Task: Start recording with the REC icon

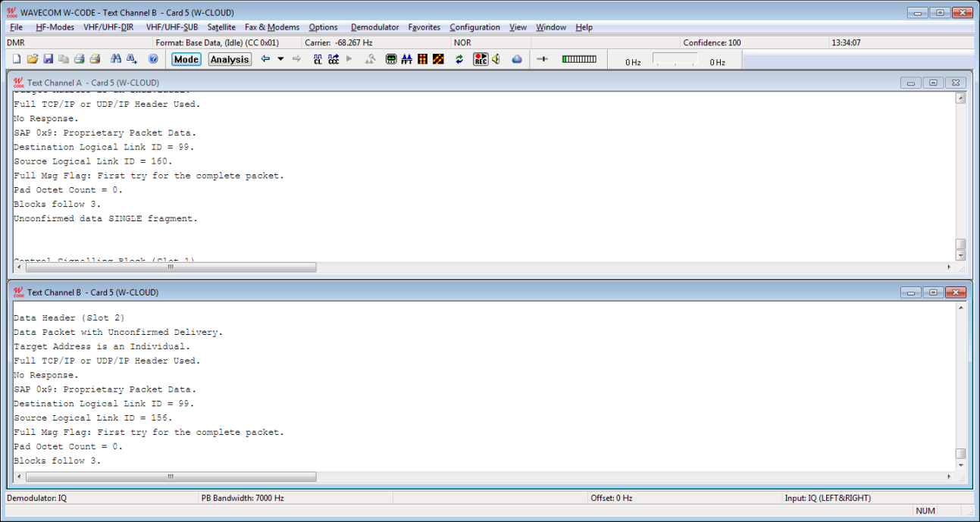Action: 481,59
